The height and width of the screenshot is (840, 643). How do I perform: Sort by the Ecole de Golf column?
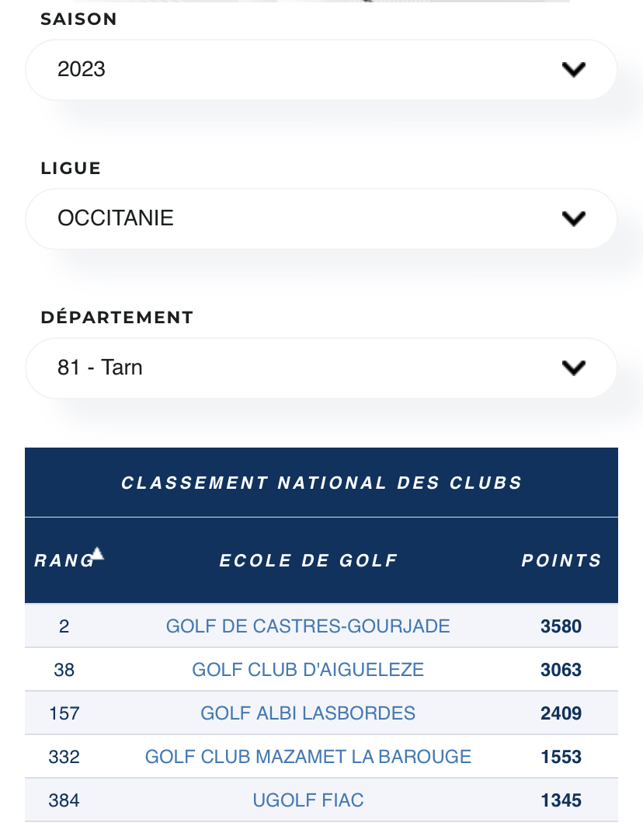tap(308, 560)
